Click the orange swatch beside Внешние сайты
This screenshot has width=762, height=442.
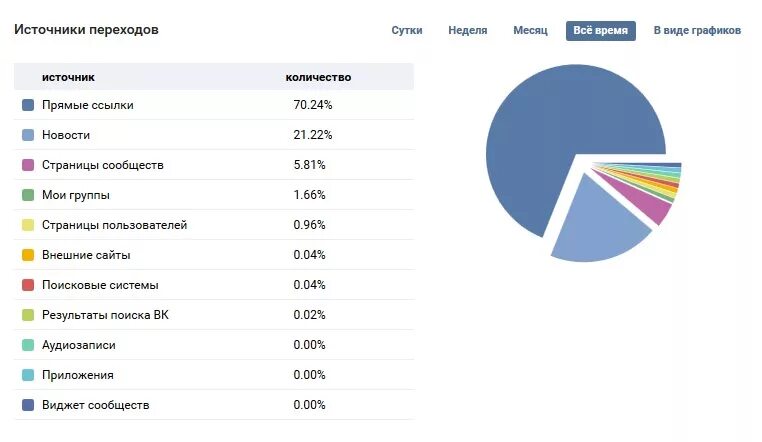(x=28, y=255)
